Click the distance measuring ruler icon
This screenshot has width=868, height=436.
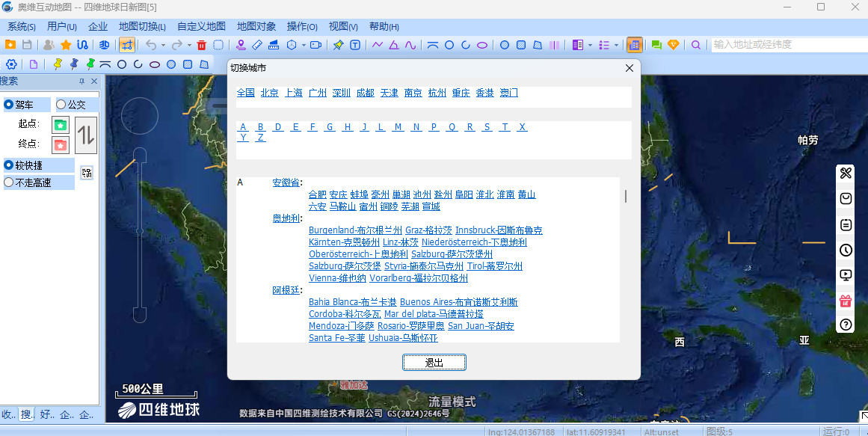[257, 45]
